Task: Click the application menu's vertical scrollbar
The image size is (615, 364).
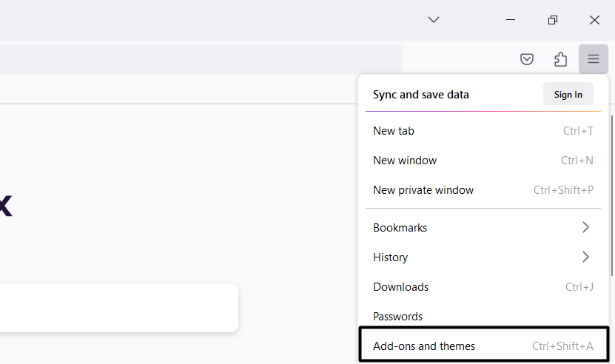Action: coord(611,192)
